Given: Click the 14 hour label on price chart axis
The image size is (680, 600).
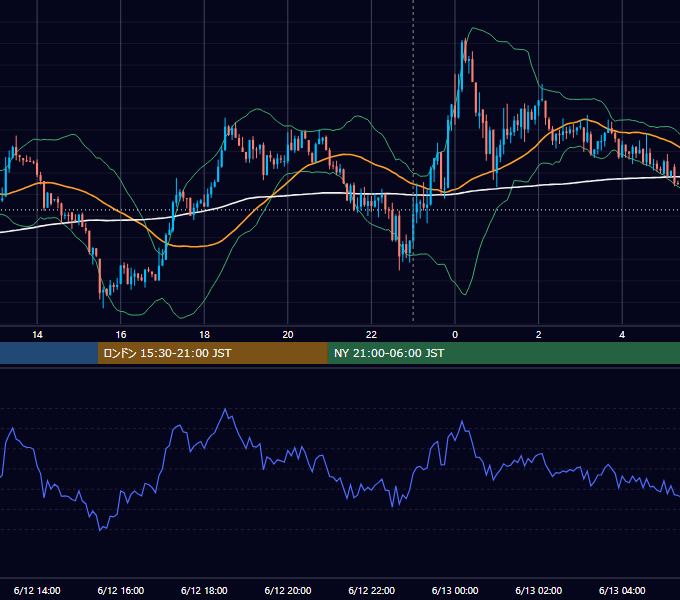Looking at the screenshot, I should [x=37, y=335].
